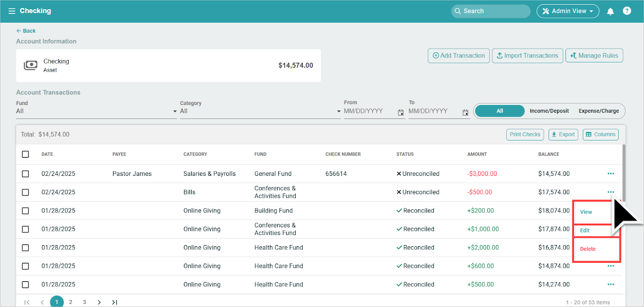Viewport: 644px width, 307px height.
Task: Click the -$3,000.00 amount cell
Action: [x=482, y=174]
